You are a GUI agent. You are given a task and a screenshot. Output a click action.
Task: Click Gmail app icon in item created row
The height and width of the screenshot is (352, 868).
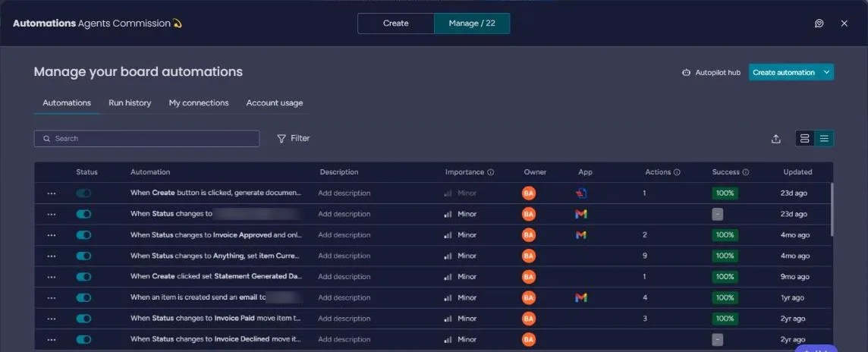tap(580, 298)
